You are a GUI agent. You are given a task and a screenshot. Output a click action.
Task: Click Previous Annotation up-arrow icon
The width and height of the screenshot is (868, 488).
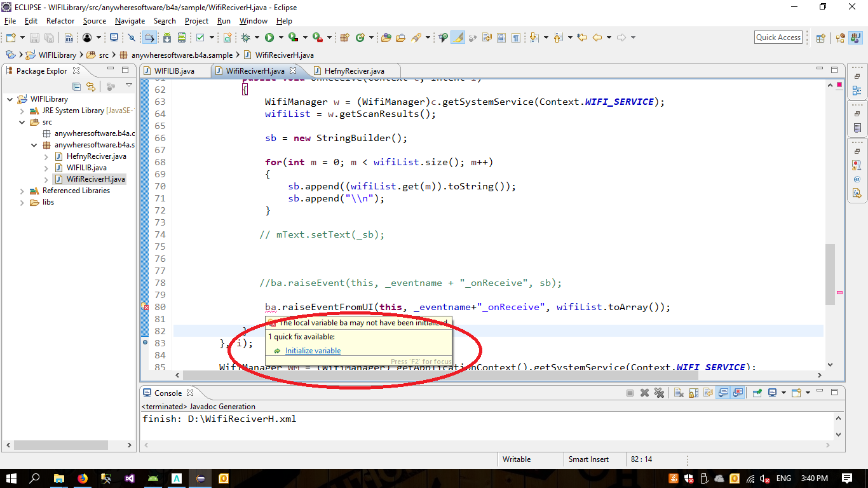point(557,37)
